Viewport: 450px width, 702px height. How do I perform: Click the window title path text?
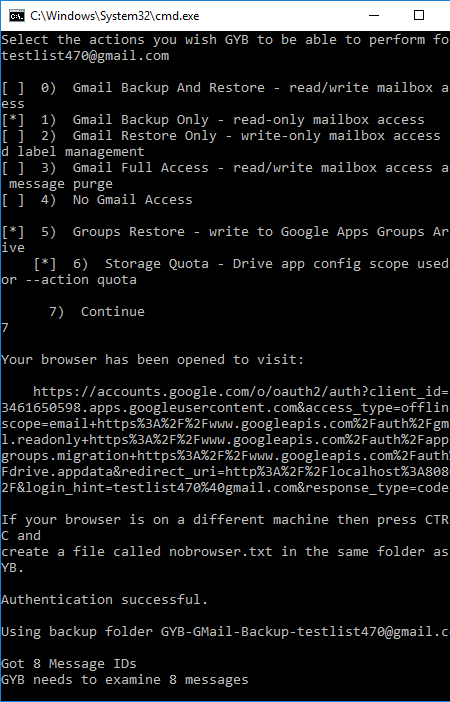click(x=115, y=16)
